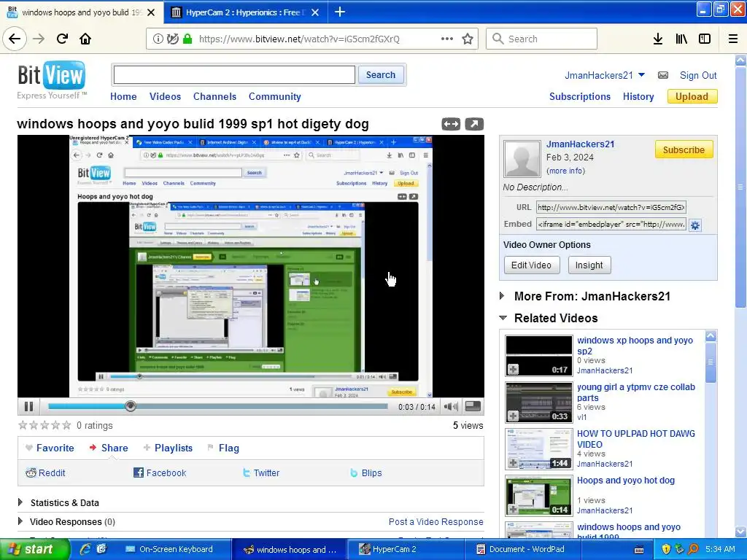Click the Edit Video button
This screenshot has height=560, width=747.
pyautogui.click(x=531, y=265)
